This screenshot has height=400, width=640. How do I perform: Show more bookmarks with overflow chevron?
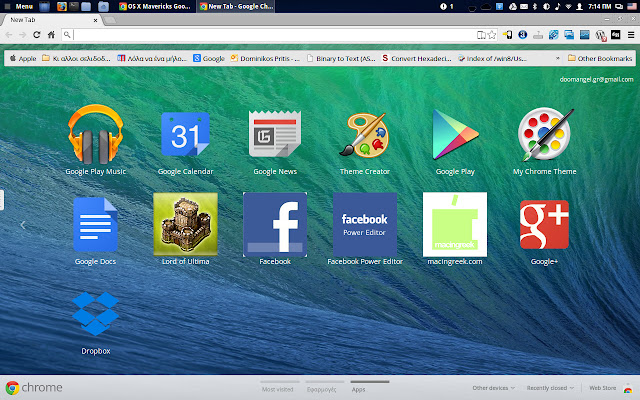pos(558,58)
